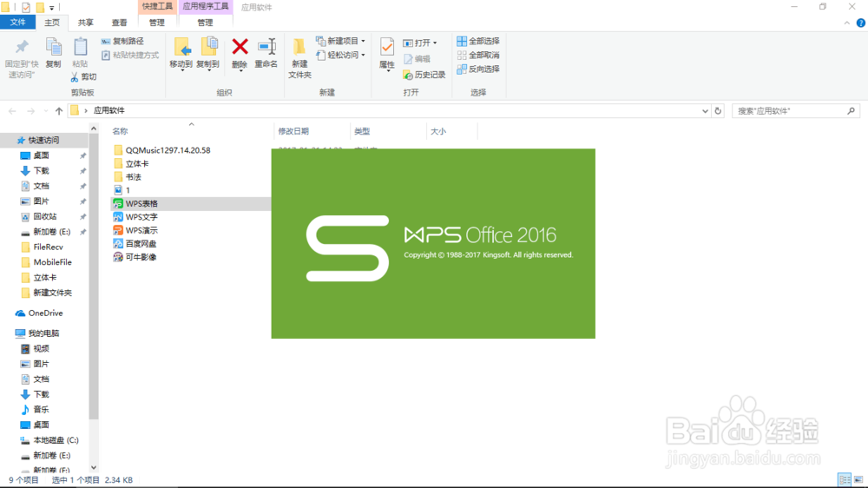868x488 pixels.
Task: Click the refresh button beside address bar
Action: pos(718,111)
